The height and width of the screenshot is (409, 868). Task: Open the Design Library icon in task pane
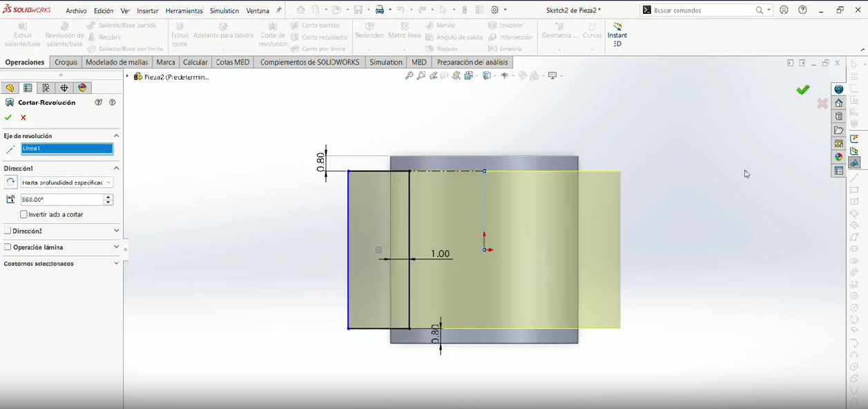839,117
